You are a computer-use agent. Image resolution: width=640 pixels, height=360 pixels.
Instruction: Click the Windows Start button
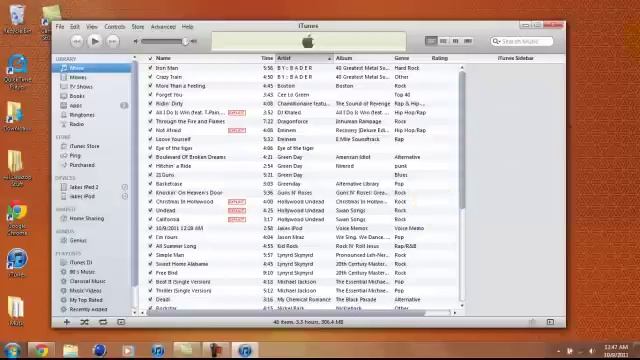pyautogui.click(x=12, y=351)
